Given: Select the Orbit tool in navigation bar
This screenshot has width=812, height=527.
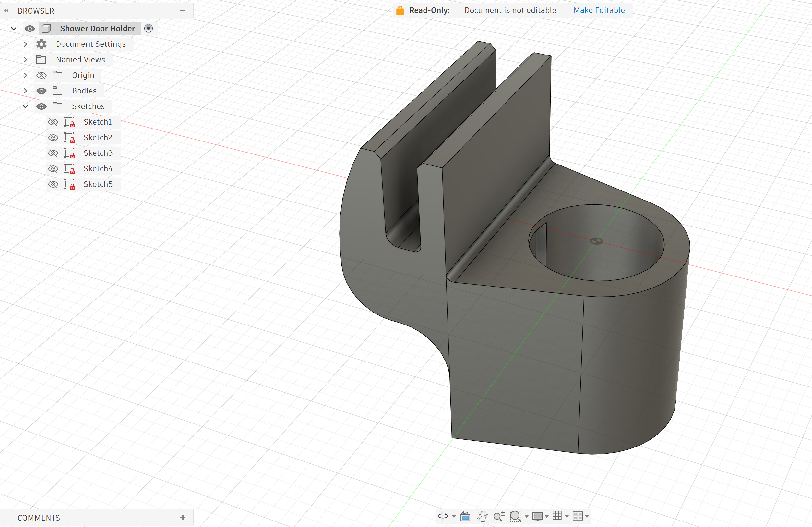Looking at the screenshot, I should [443, 516].
